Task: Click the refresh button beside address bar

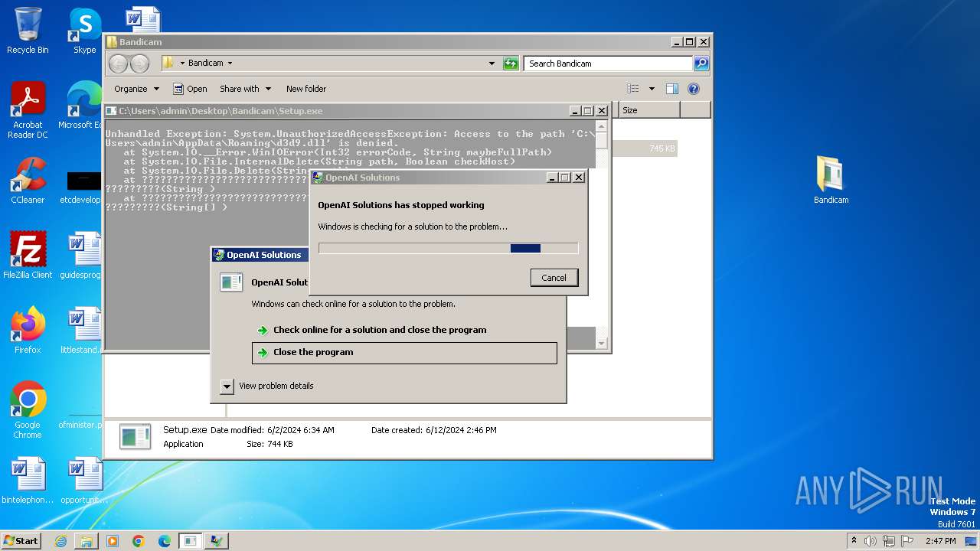Action: pos(511,64)
